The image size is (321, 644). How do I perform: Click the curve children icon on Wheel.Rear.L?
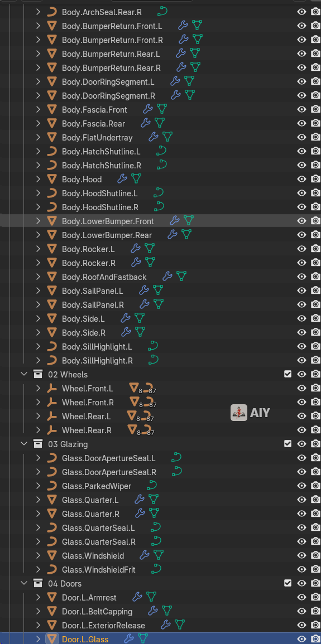(x=146, y=416)
